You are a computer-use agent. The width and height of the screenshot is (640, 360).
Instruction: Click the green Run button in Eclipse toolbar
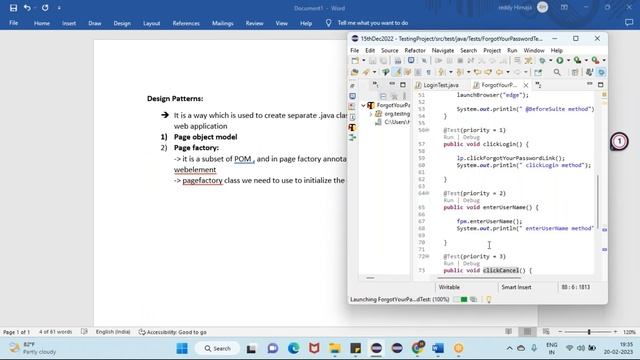[x=560, y=60]
